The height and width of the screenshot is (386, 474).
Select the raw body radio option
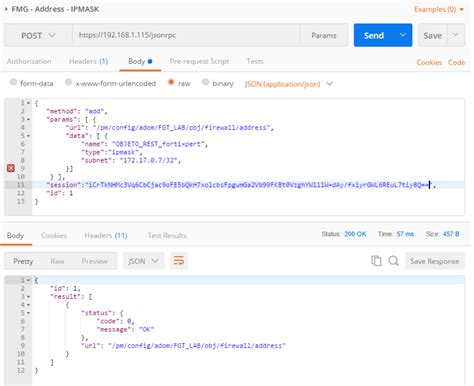[x=171, y=82]
